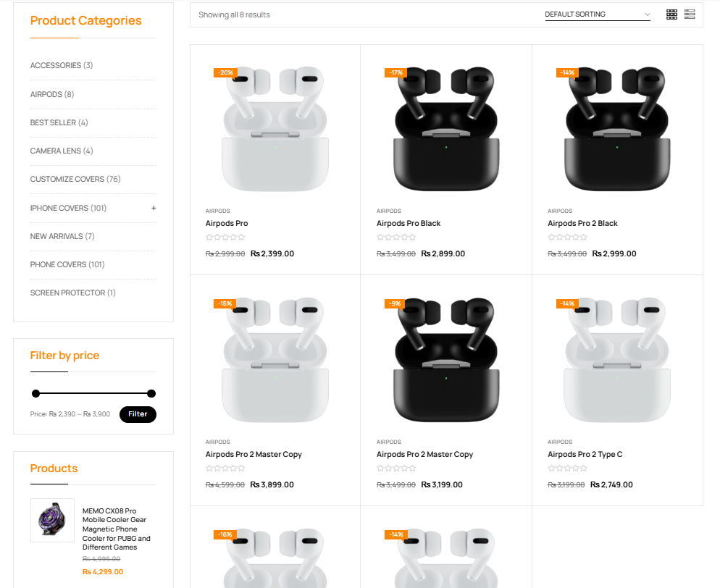The width and height of the screenshot is (720, 588).
Task: Click the -20% sale badge on Airpods Pro
Action: pos(225,72)
